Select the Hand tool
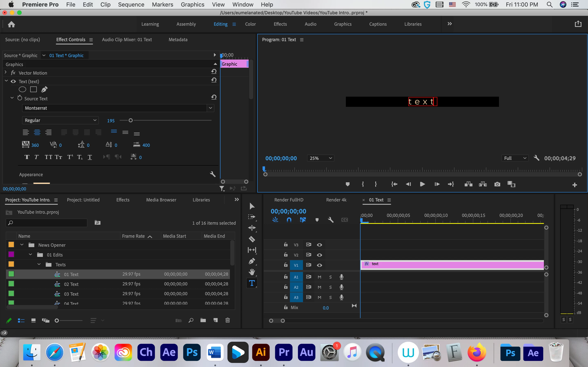The image size is (588, 367). point(252,272)
